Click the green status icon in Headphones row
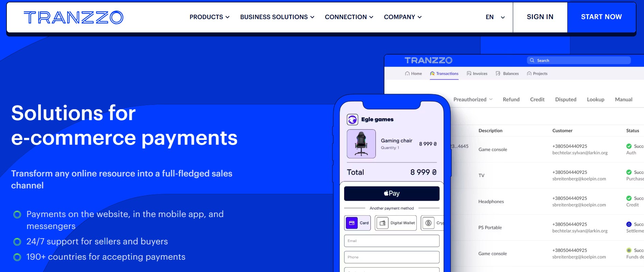Screen dimensions: 644x272 pyautogui.click(x=629, y=198)
